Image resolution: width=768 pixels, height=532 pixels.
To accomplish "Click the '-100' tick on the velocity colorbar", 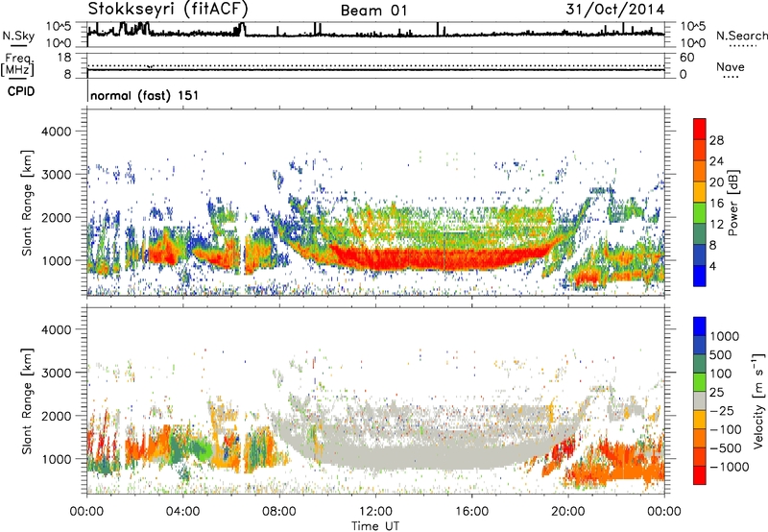I will [725, 429].
